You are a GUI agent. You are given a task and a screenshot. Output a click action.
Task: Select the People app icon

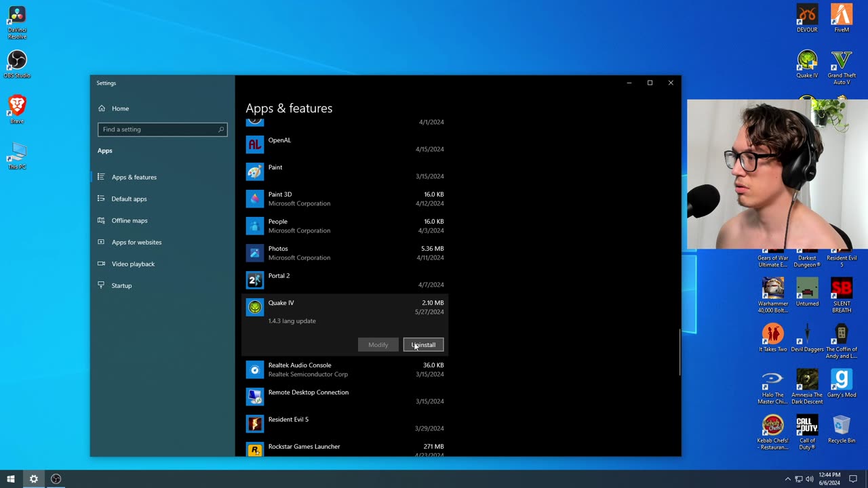coord(254,226)
